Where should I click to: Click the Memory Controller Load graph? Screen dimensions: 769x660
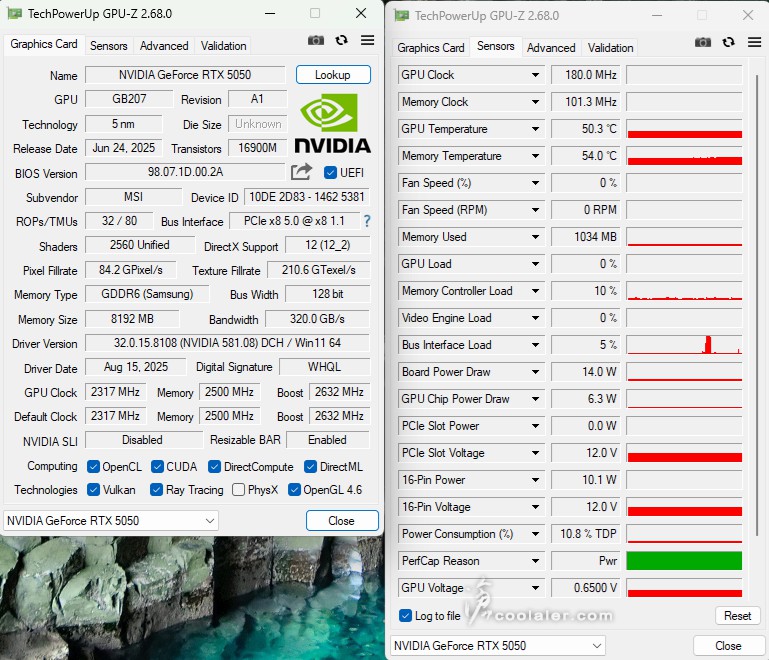[x=684, y=291]
